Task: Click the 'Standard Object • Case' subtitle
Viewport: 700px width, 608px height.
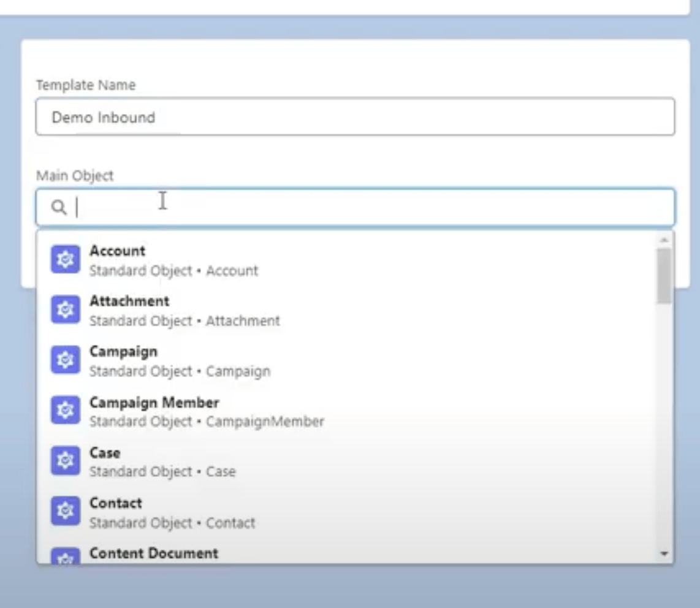Action: point(162,472)
